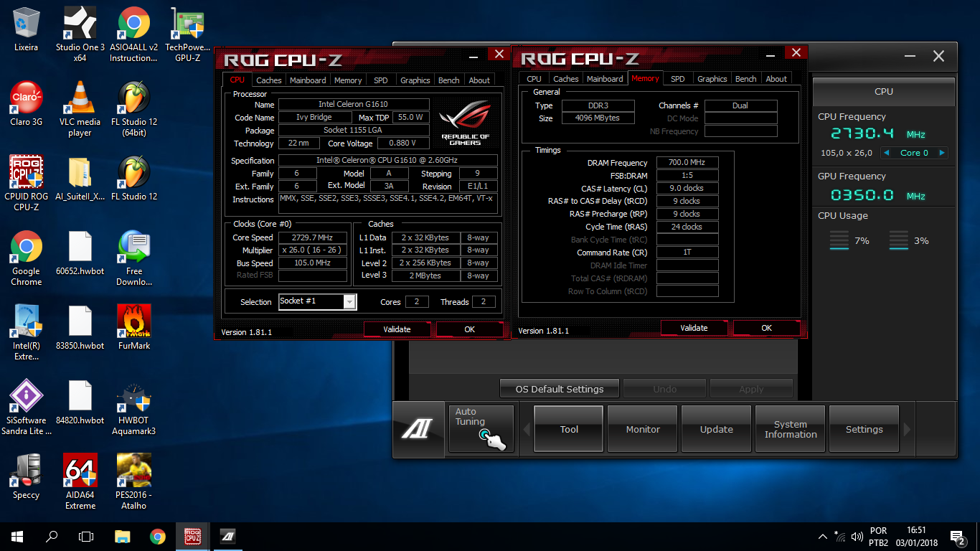Switch to Mainboard tab in left CPU-Z

tap(308, 80)
